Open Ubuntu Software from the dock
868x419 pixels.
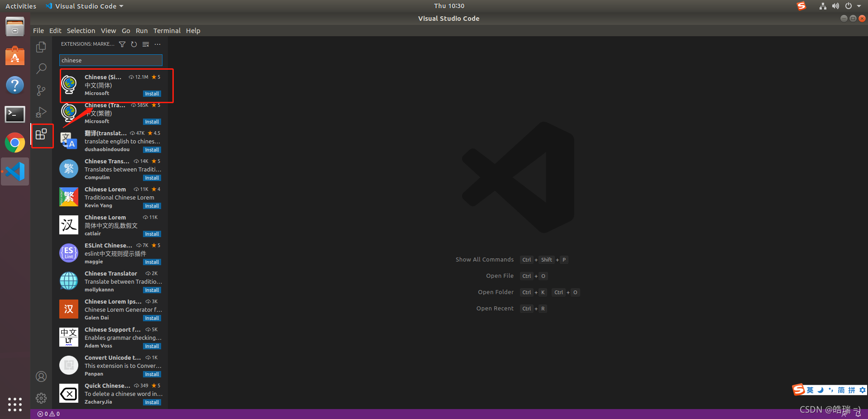[x=15, y=56]
